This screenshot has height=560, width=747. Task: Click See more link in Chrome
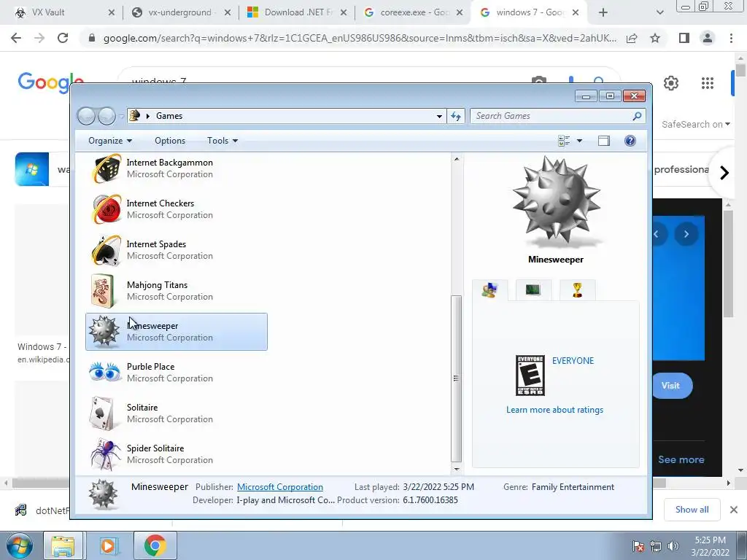click(681, 459)
